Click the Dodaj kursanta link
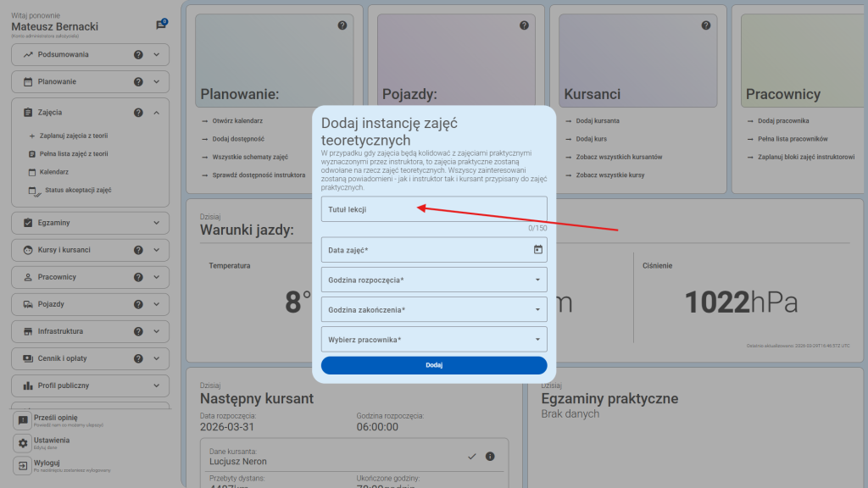The height and width of the screenshot is (488, 868). (597, 121)
